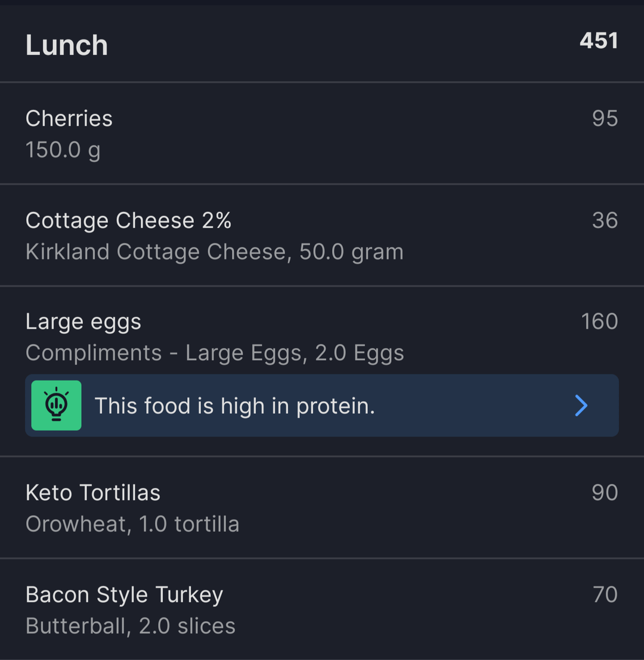This screenshot has width=644, height=660.
Task: Open the Lunch meal header
Action: click(322, 44)
